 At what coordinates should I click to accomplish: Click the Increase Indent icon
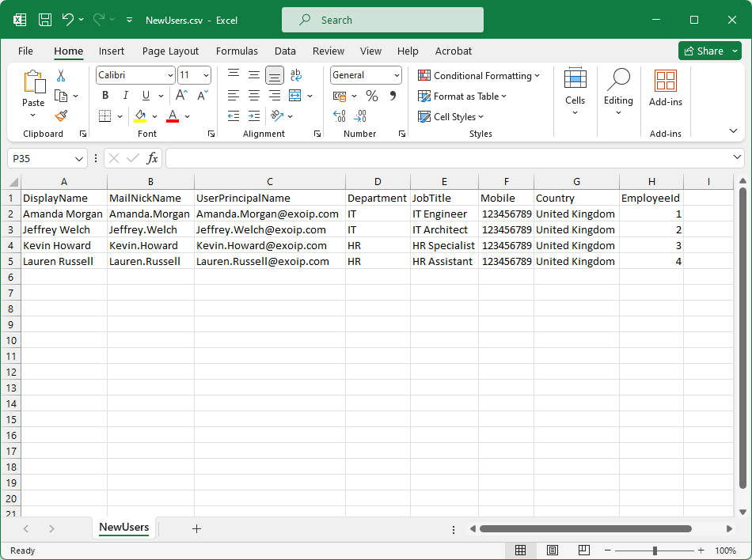[253, 116]
